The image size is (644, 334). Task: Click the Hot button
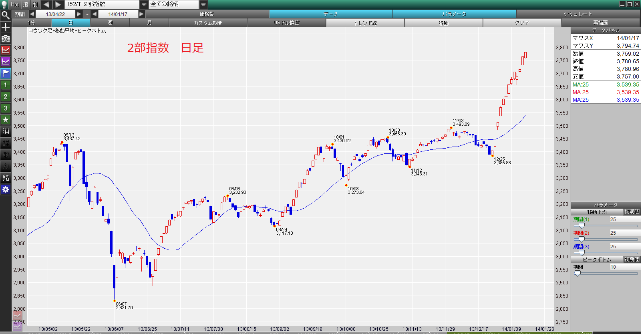point(15,4)
